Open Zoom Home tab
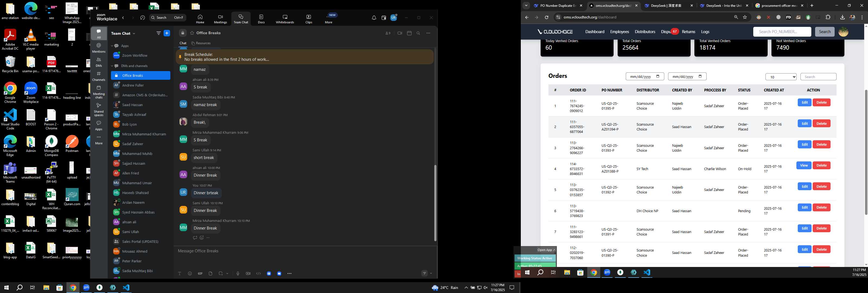This screenshot has width=868, height=293. [200, 19]
